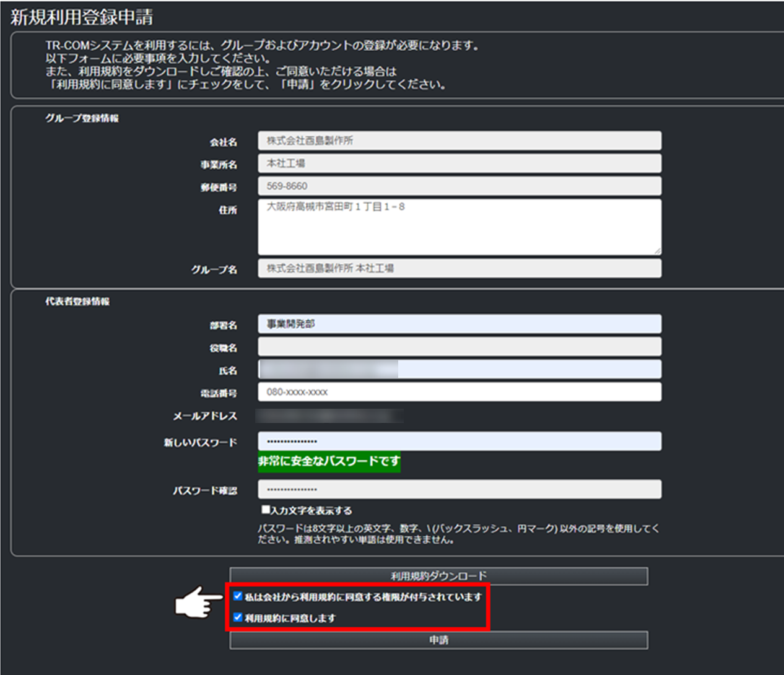Click the 電話番号 phone number field
The height and width of the screenshot is (675, 784).
click(459, 392)
